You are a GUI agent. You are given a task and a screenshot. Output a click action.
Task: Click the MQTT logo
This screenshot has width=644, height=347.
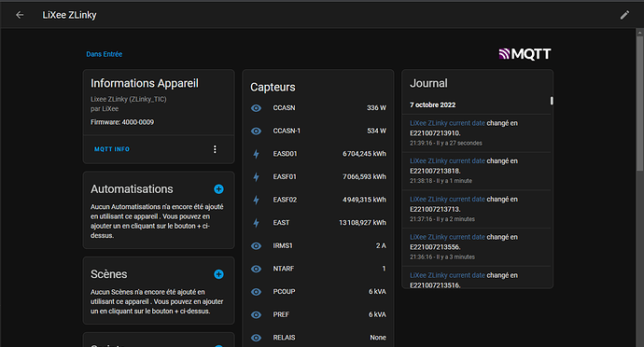[525, 54]
